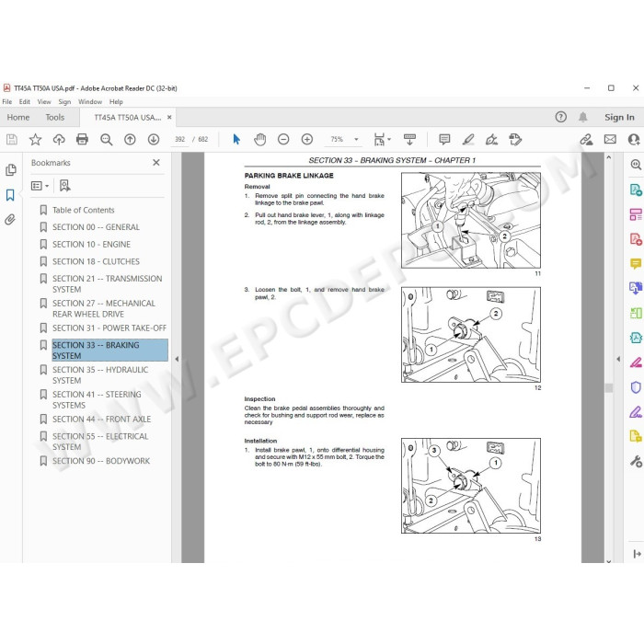Open SECTION 44 -- FRONT AXLE bookmark
Viewport: 644px width, 644px height.
[101, 420]
